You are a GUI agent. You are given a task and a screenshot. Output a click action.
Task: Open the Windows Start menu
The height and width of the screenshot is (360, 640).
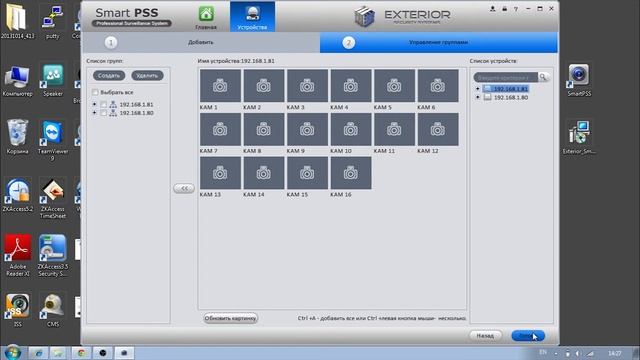tap(12, 352)
